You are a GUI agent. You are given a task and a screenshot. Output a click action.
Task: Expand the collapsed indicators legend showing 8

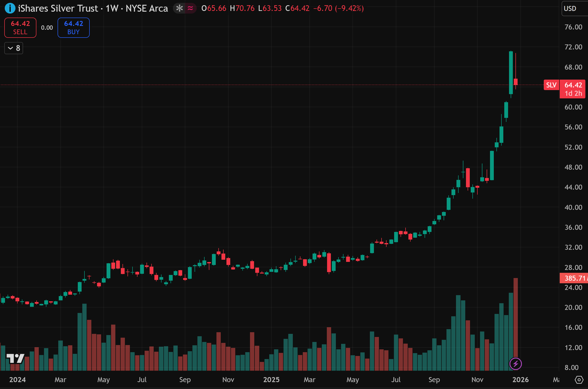click(14, 48)
